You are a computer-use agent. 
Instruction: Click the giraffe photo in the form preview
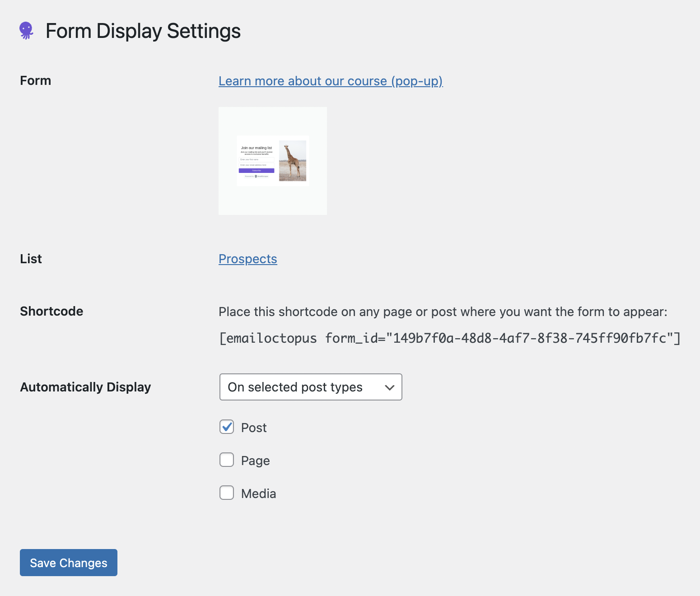(x=293, y=161)
